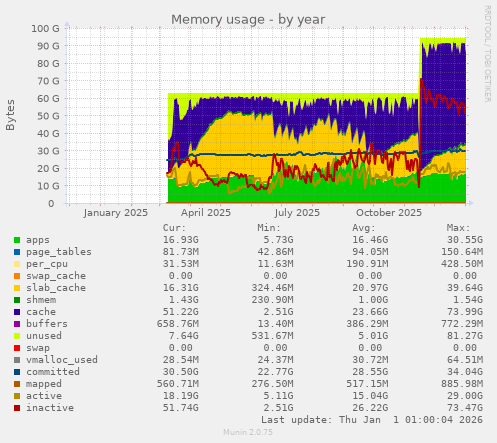Click the per_cpu max value 428.50M

(x=462, y=264)
